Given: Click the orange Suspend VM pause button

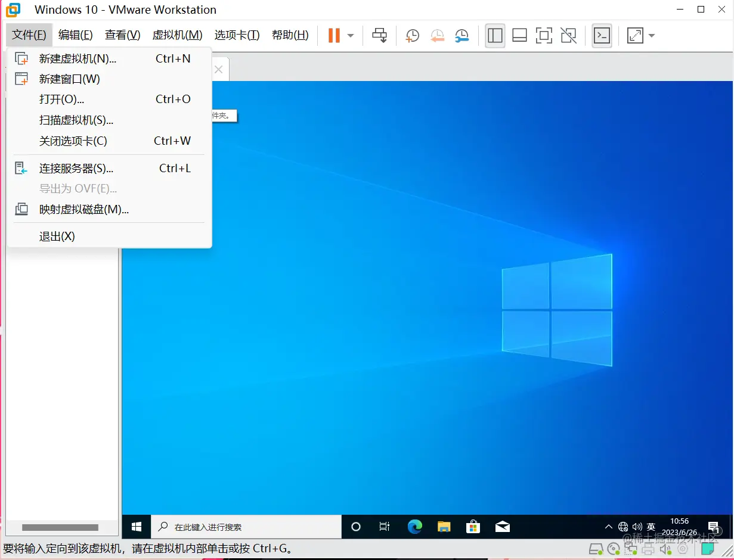Looking at the screenshot, I should coord(334,36).
